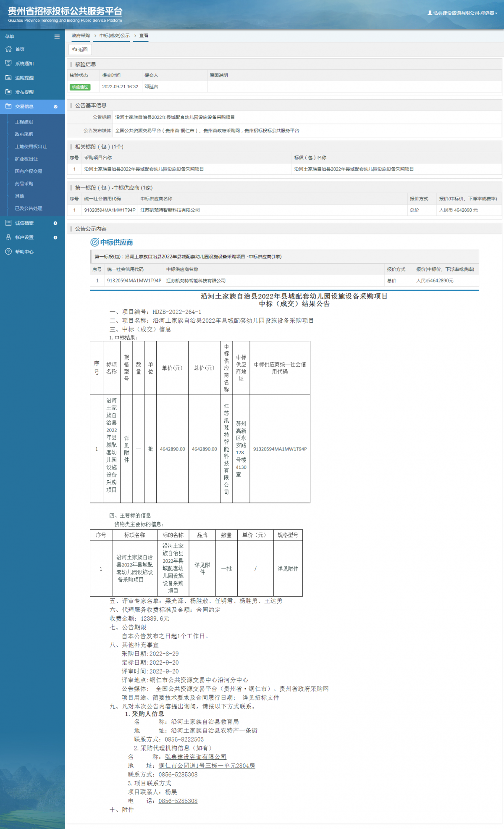Click credit code 91320594MA1MW1T94P in first supplier table
Image resolution: width=504 pixels, height=829 pixels.
pyautogui.click(x=110, y=210)
